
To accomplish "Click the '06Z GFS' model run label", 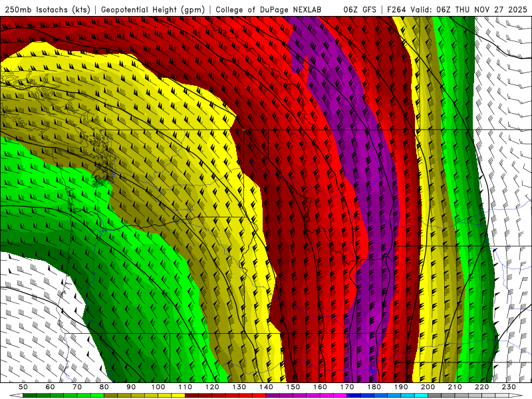I will [360, 10].
